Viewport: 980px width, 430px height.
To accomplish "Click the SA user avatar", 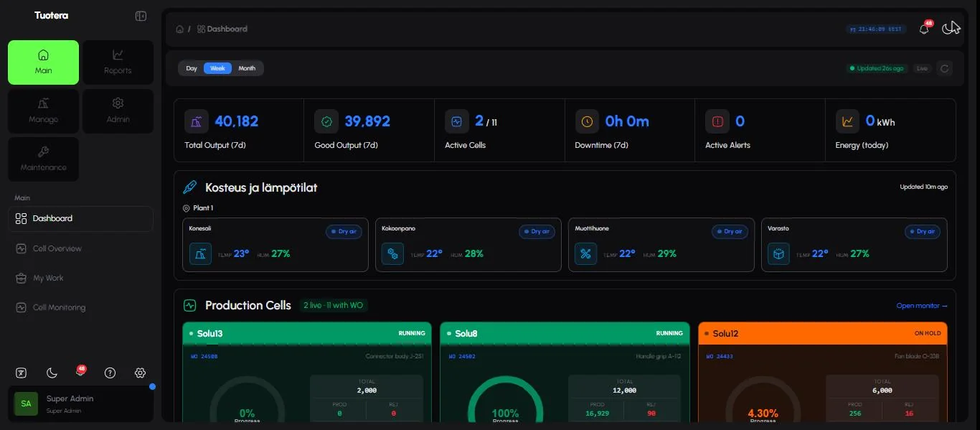I will tap(26, 403).
